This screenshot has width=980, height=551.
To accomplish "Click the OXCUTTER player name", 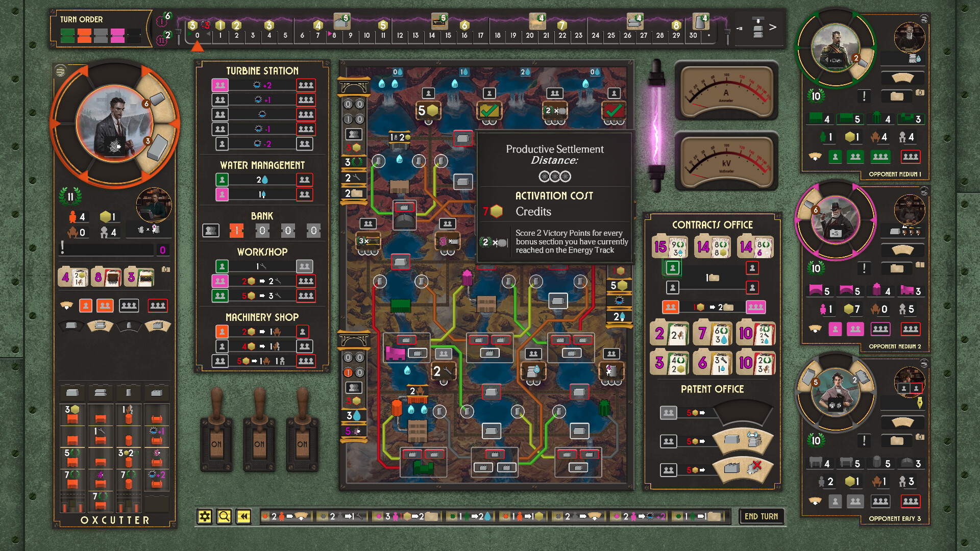I will [x=115, y=520].
